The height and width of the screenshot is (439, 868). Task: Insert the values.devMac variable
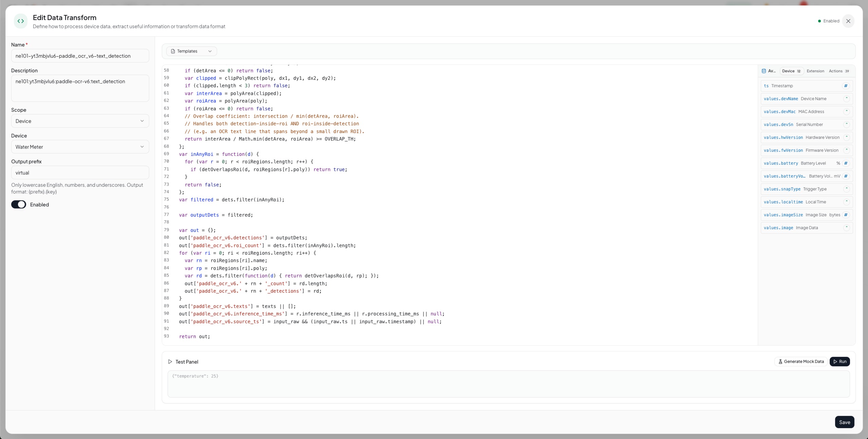[x=807, y=112]
